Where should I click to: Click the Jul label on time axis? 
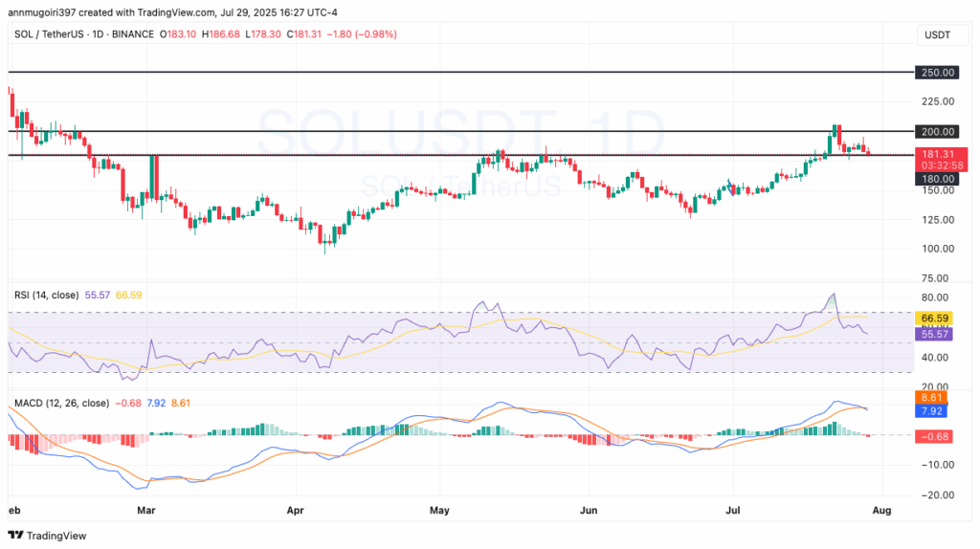[732, 511]
